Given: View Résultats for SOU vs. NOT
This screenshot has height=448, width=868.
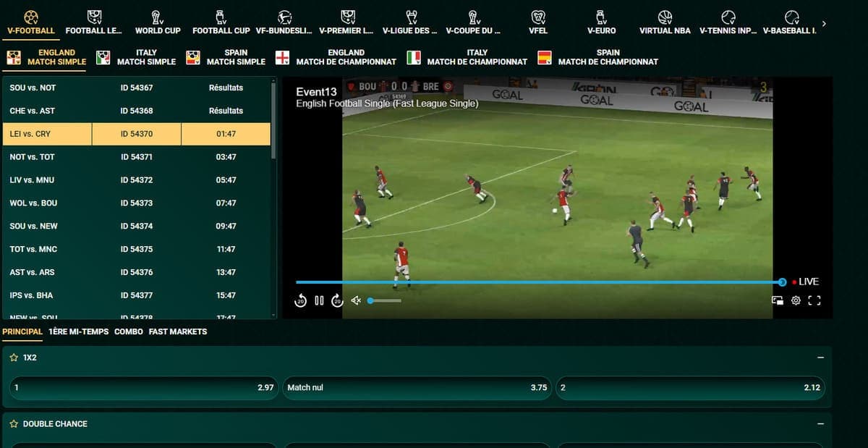Looking at the screenshot, I should (226, 88).
